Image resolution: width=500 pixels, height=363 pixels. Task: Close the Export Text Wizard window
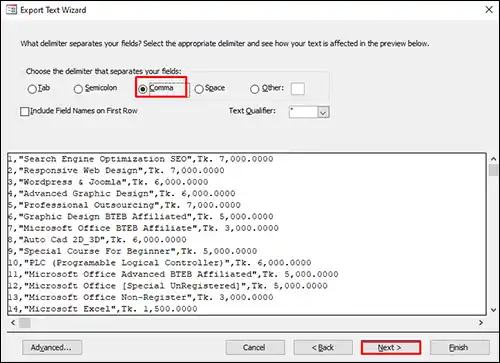click(x=489, y=10)
